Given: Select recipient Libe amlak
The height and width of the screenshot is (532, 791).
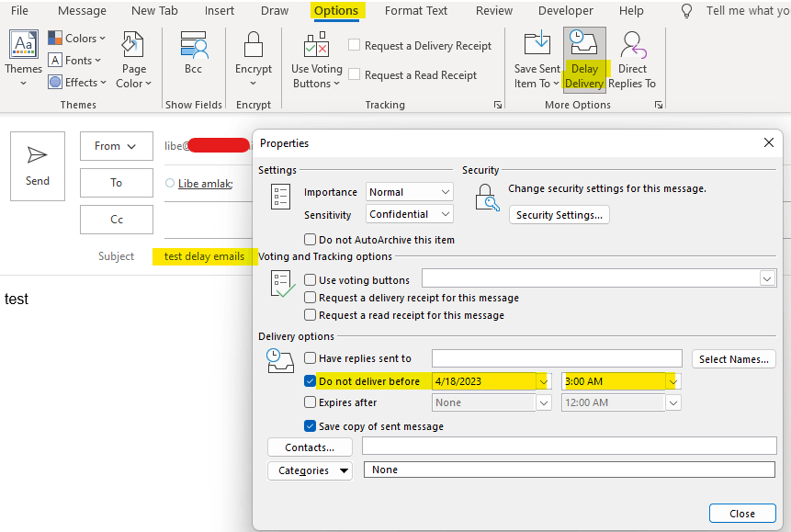Looking at the screenshot, I should [205, 184].
